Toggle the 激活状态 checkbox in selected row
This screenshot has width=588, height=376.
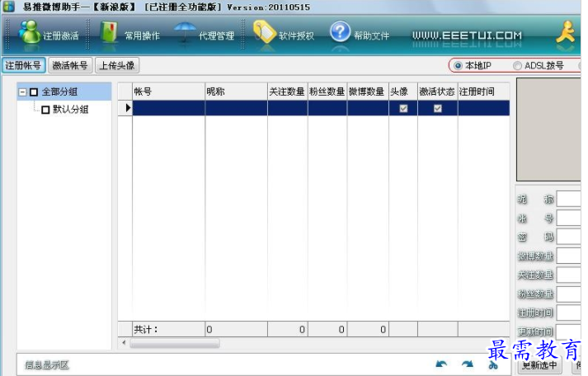(x=438, y=108)
